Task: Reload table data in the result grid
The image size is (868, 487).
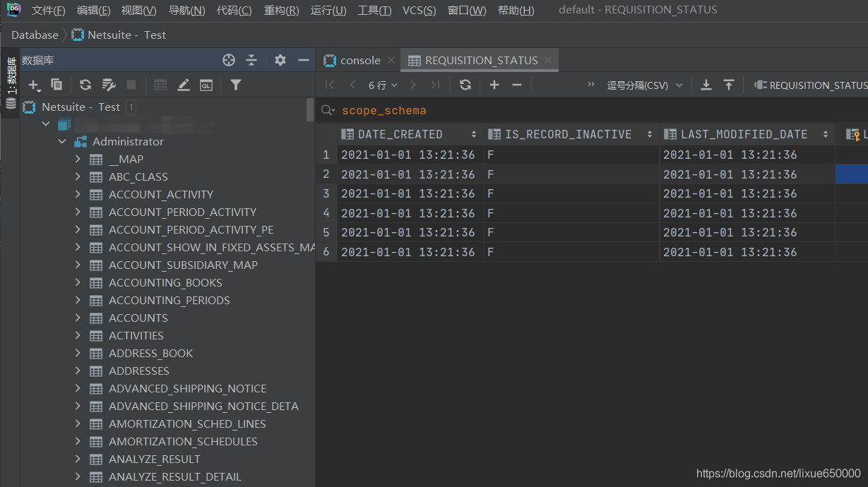Action: pos(466,85)
